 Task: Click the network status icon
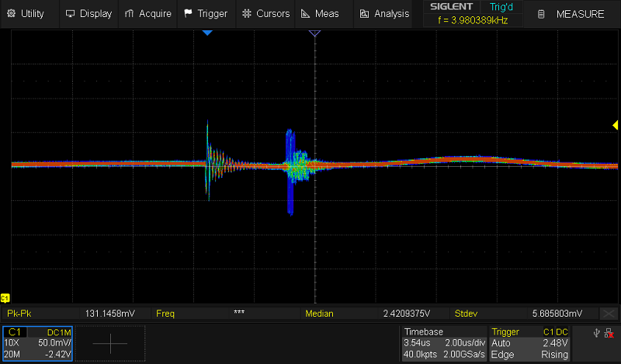click(x=609, y=333)
